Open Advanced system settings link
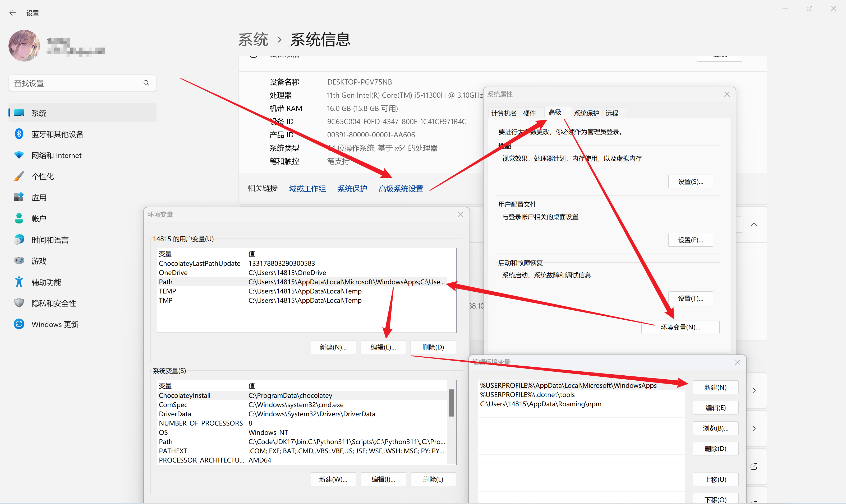 point(401,189)
